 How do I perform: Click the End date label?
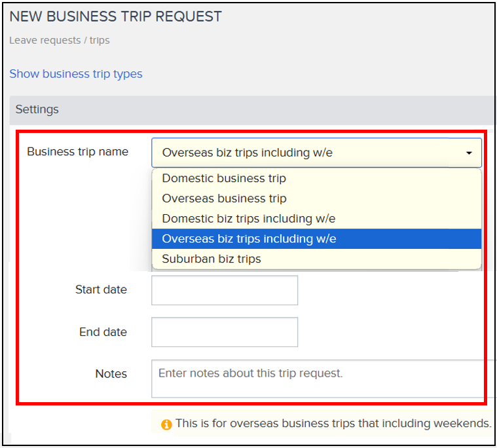pyautogui.click(x=103, y=332)
